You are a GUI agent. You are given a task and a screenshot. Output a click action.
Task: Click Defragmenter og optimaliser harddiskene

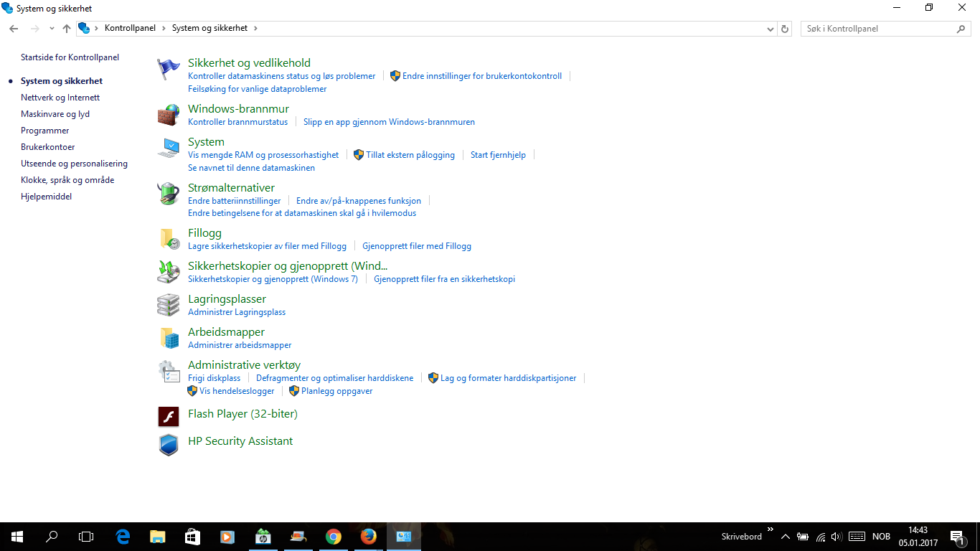point(334,378)
